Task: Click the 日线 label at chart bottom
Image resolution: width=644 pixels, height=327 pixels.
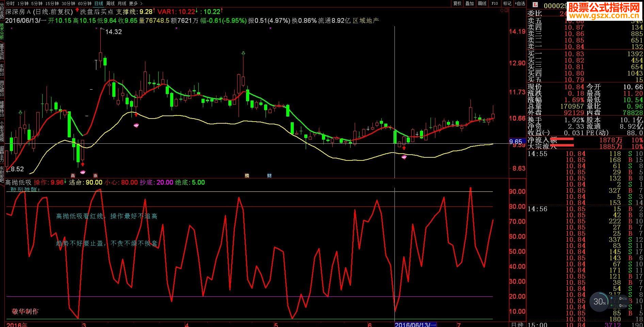Action: 517,324
